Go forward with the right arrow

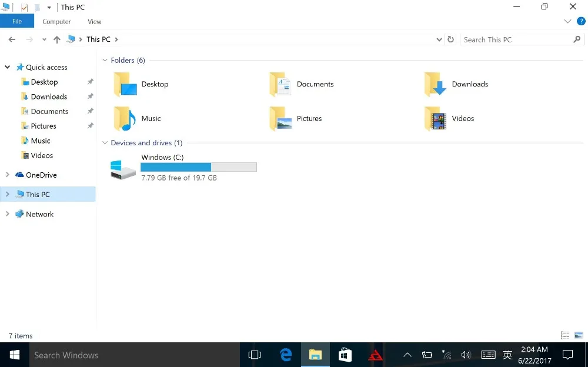(x=29, y=39)
